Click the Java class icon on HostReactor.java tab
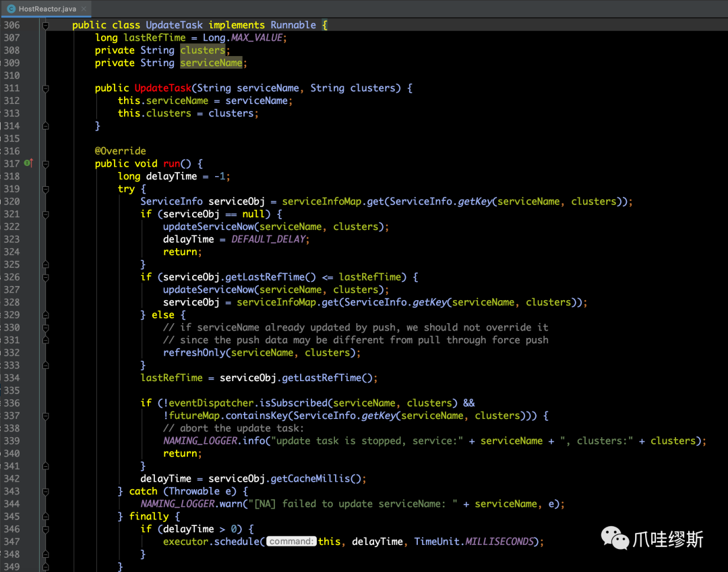This screenshot has height=572, width=728. click(x=11, y=9)
